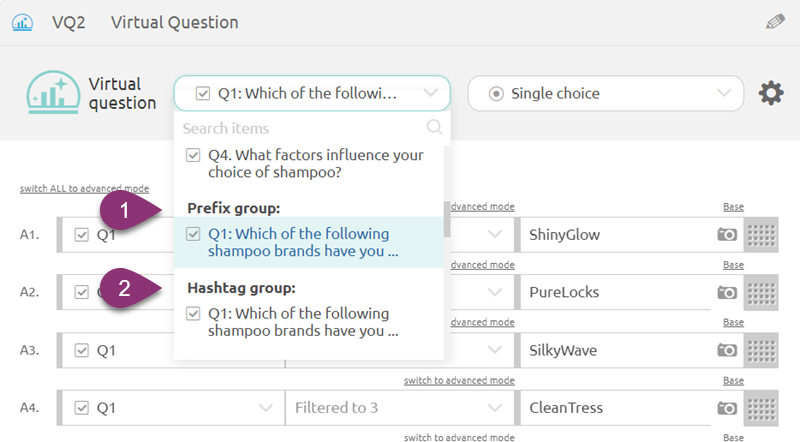Click Base link above ShinyGlow row
This screenshot has height=442, width=800.
coord(733,207)
